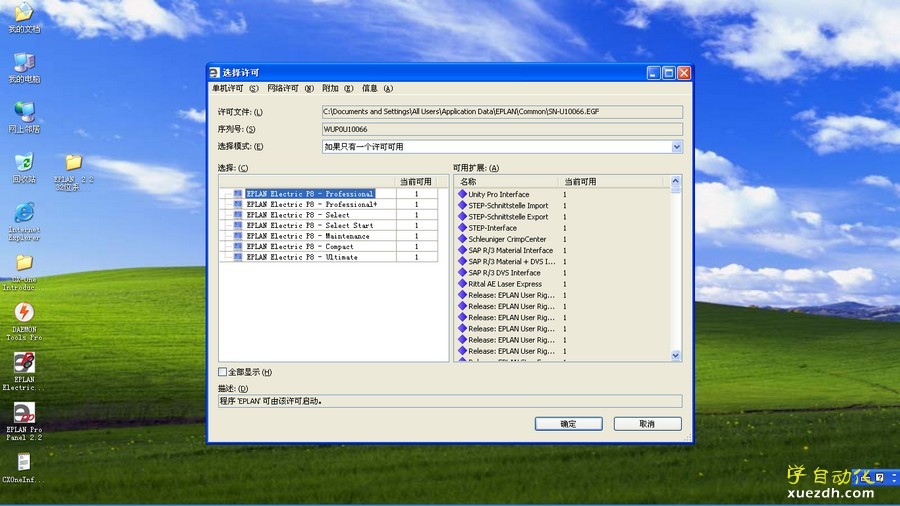The image size is (900, 506).
Task: Close the 选择许可 dialog
Action: tap(684, 73)
